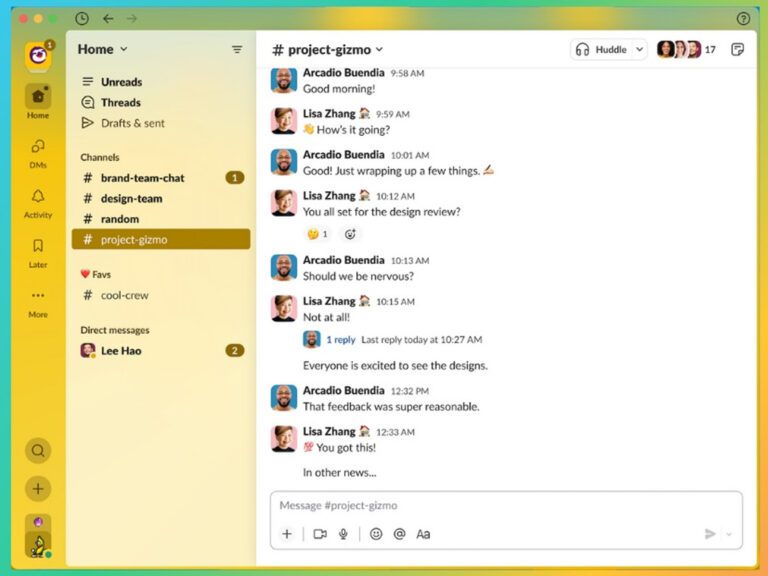Open More options in the rail
Image resolution: width=768 pixels, height=576 pixels.
click(x=38, y=304)
